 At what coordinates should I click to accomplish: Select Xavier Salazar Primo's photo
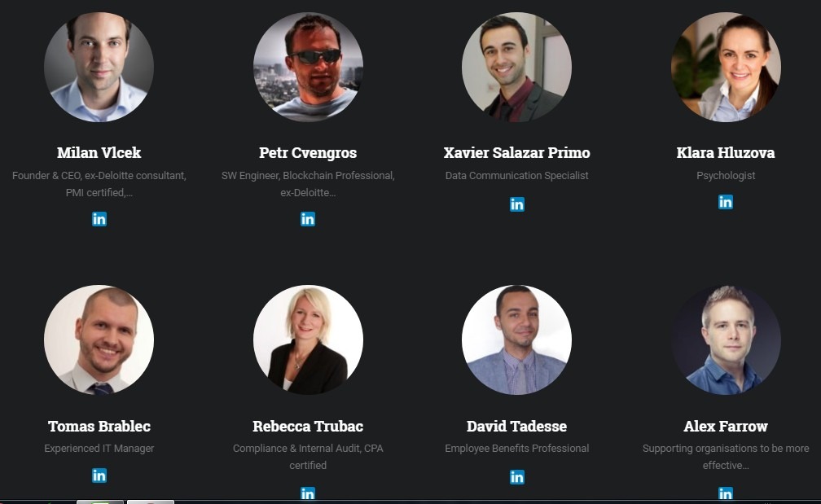tap(516, 67)
